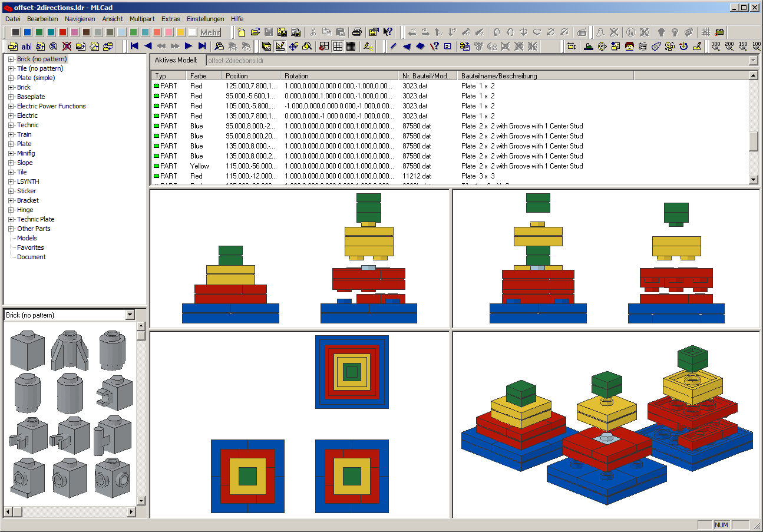Open an existing model file
The height and width of the screenshot is (532, 763).
[255, 32]
